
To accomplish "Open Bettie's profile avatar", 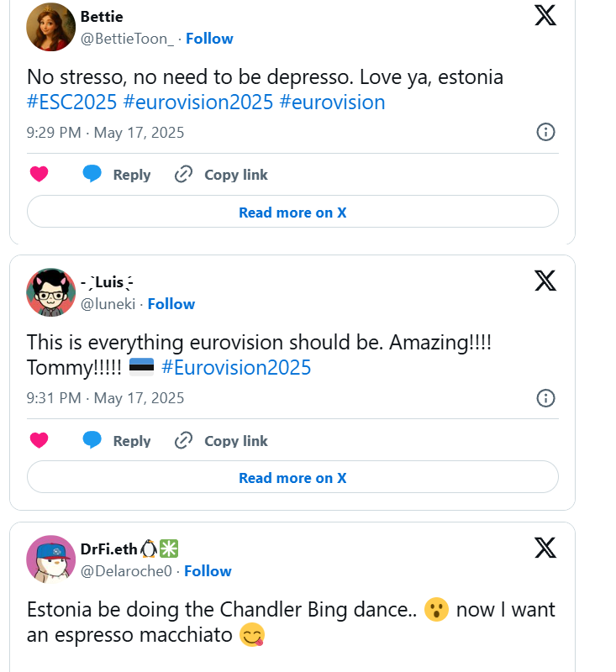I will coord(52,27).
